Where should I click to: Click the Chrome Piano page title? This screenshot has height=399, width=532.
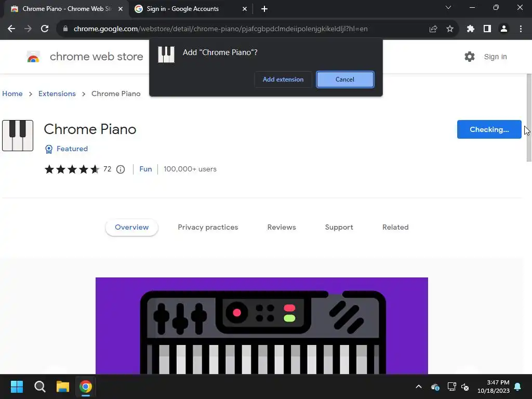pyautogui.click(x=90, y=129)
